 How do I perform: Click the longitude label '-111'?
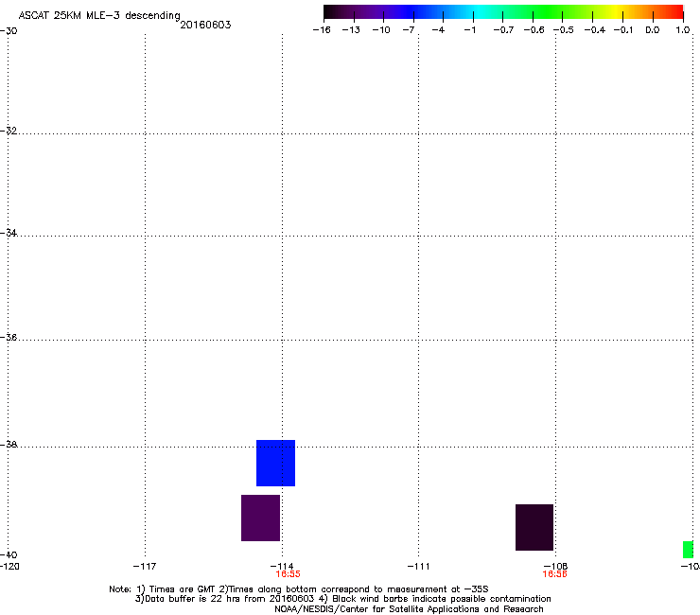[x=418, y=567]
